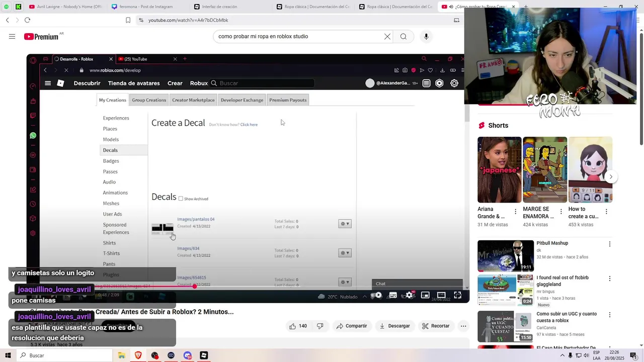The width and height of the screenshot is (644, 362).
Task: Open the Ariana Grande short thumbnail
Action: pos(499,170)
